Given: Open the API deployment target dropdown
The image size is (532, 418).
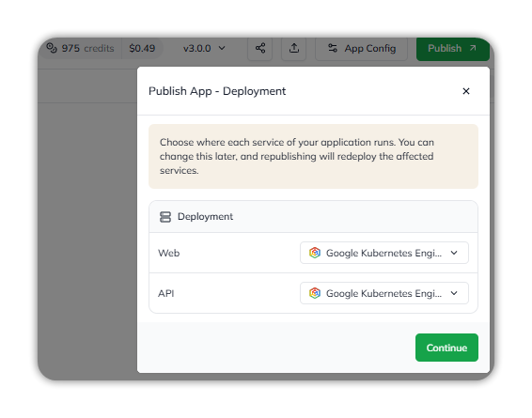Looking at the screenshot, I should (x=384, y=293).
